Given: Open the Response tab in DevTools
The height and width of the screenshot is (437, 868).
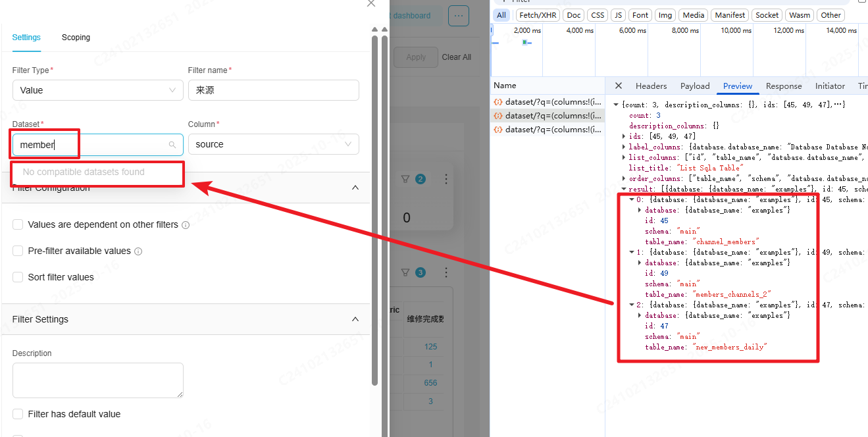Looking at the screenshot, I should 783,86.
